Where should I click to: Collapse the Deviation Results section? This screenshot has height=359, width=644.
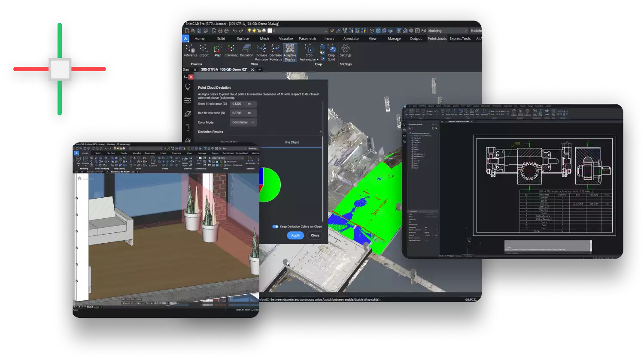tap(321, 132)
